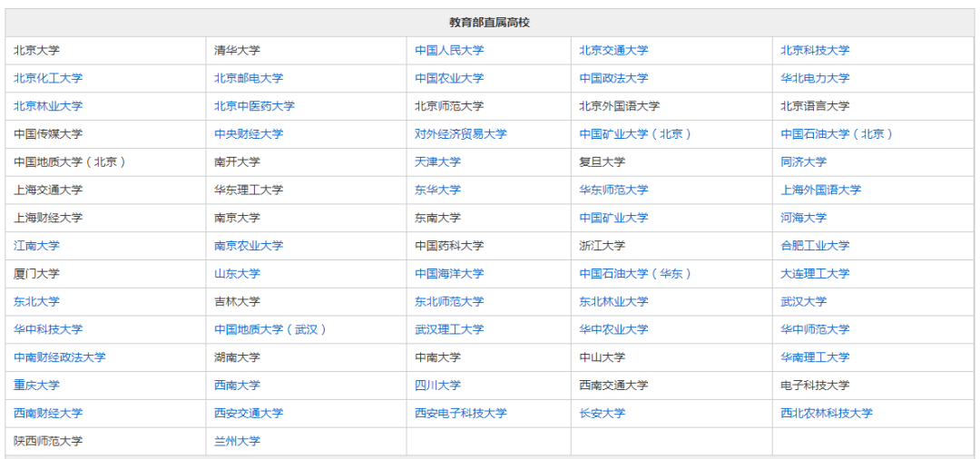Open 中国石油大学（华东） link
This screenshot has height=459, width=980.
point(635,274)
